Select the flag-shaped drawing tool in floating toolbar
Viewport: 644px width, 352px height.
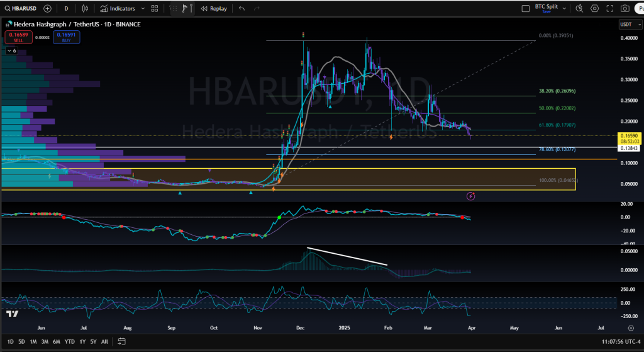pyautogui.click(x=184, y=8)
